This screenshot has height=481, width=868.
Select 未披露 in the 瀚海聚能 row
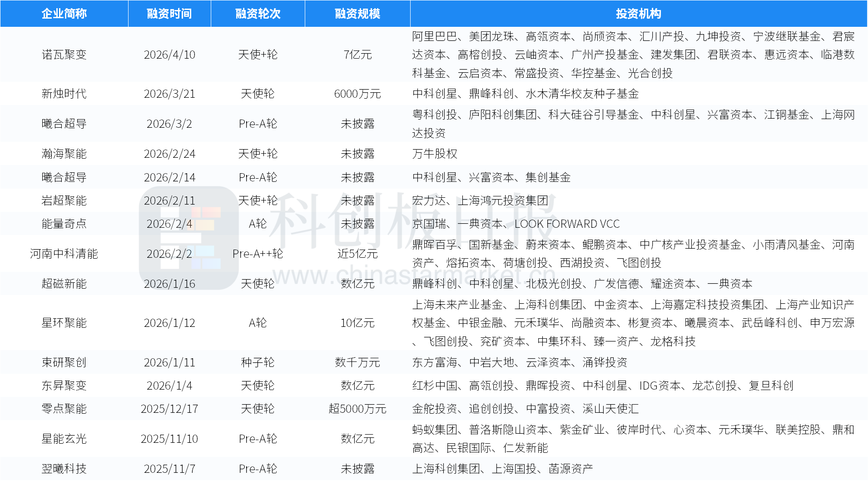point(357,154)
